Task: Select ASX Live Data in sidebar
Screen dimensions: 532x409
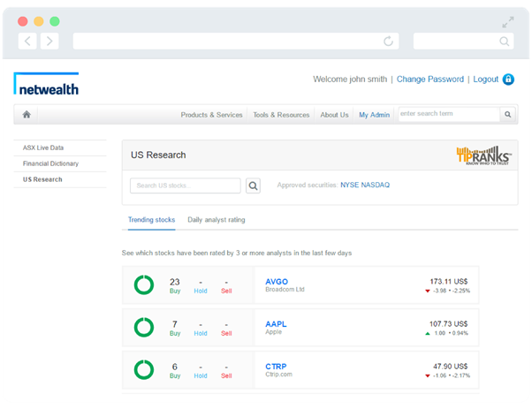Action: coord(43,148)
